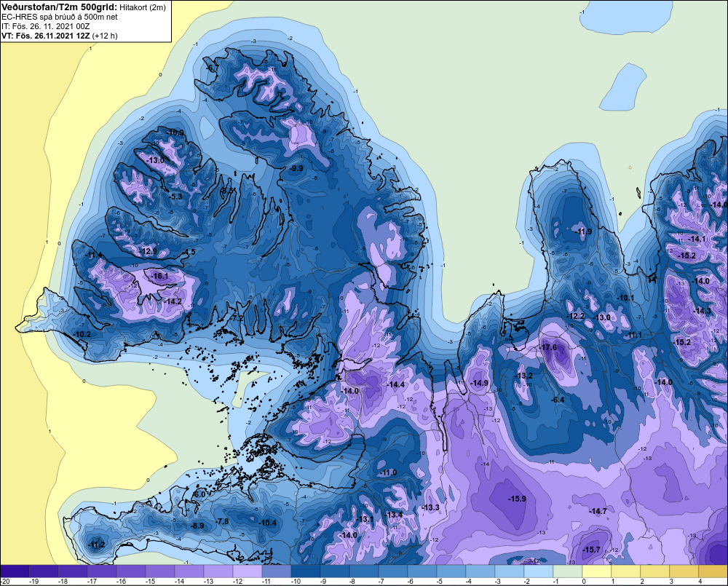The width and height of the screenshot is (728, 586).
Task: Select the -13.4 temperature value
Action: [394, 515]
